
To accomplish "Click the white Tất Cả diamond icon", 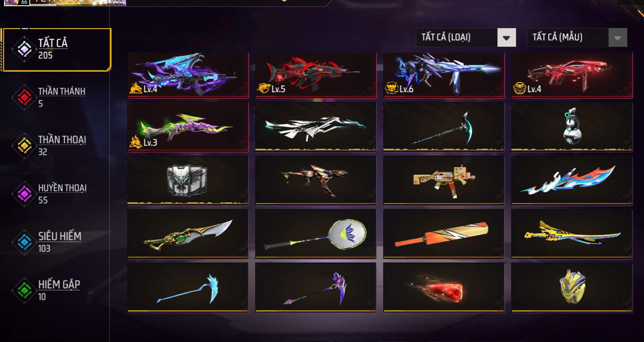I will click(24, 49).
